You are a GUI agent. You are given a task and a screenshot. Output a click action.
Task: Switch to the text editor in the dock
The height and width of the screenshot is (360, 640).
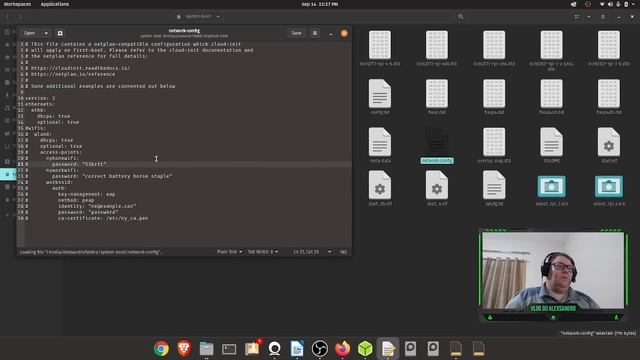point(388,349)
